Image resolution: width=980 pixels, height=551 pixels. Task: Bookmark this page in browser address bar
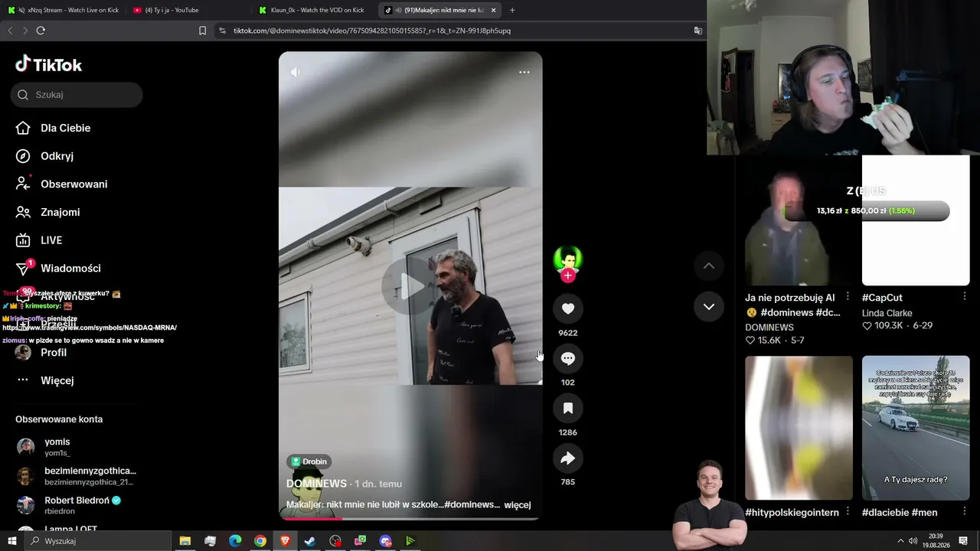[202, 31]
